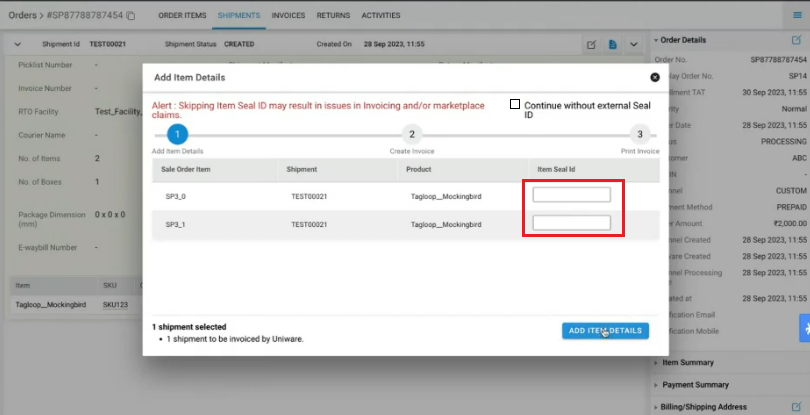Open the hamburger menu at top right
Screen dimensions: 810x415
797,15
